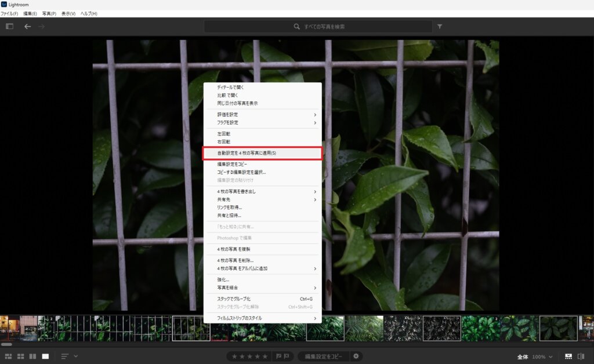The height and width of the screenshot is (364, 594).
Task: Flag photo as rejected
Action: pos(287,356)
